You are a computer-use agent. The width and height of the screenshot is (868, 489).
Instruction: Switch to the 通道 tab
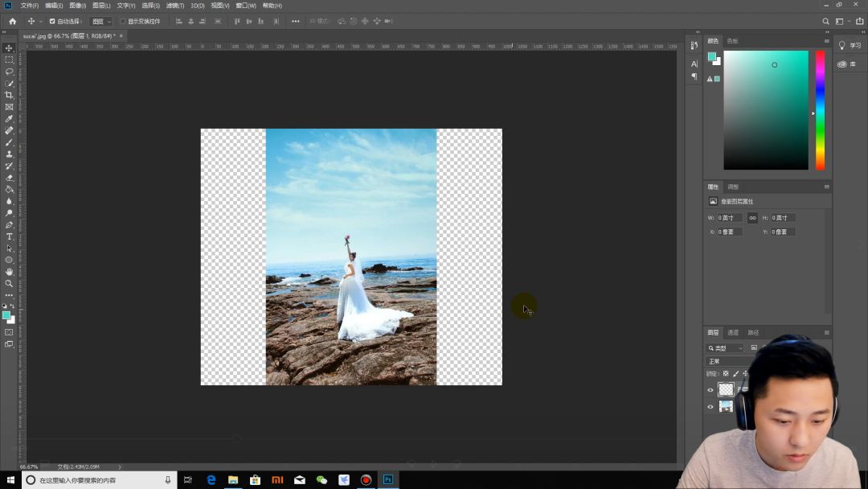coord(733,332)
